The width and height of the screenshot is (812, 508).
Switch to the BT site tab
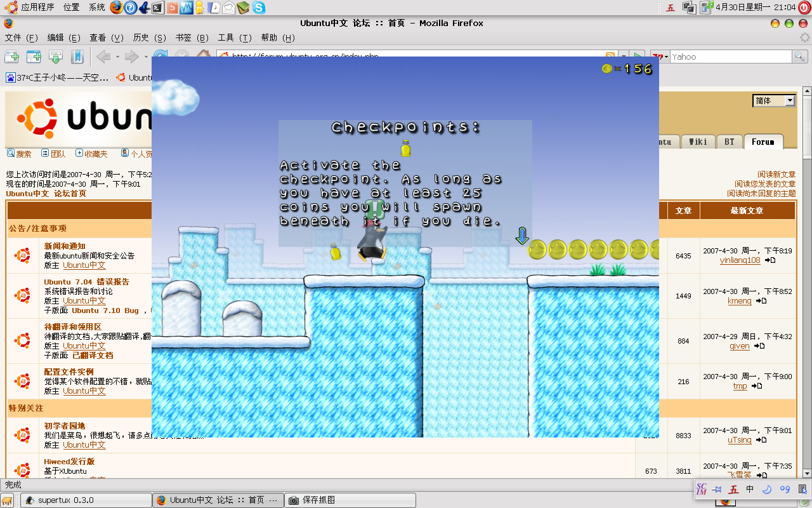(x=730, y=142)
